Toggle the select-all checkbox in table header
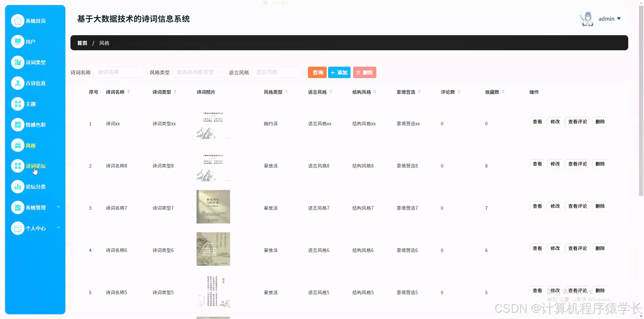This screenshot has height=319, width=644. pyautogui.click(x=74, y=92)
